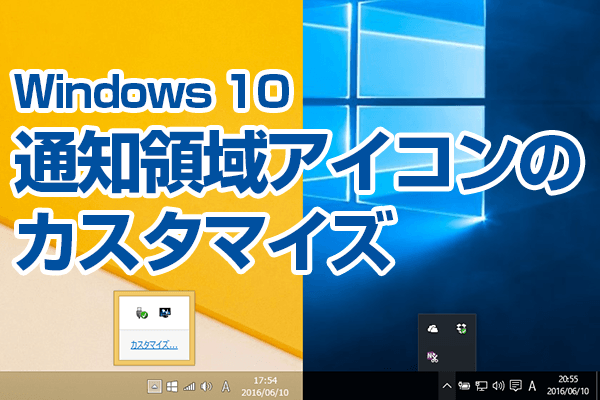600x400 pixels.
Task: Toggle IME letter A beside 17:54 clock
Action: coord(226,387)
